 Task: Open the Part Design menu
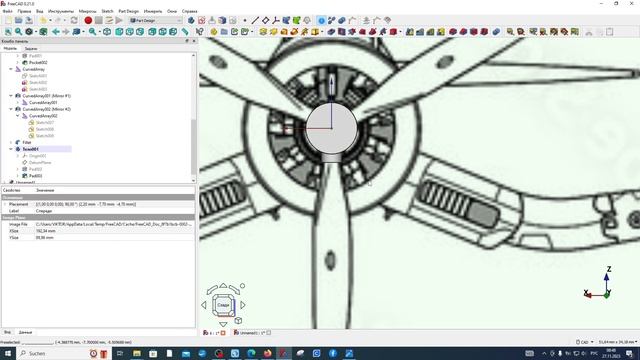click(129, 11)
